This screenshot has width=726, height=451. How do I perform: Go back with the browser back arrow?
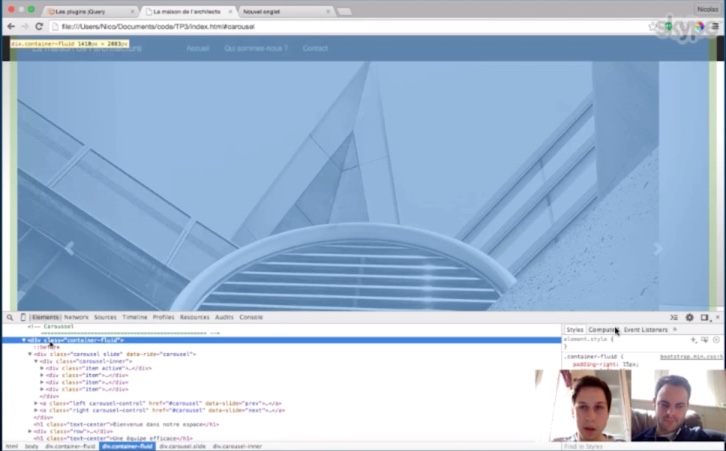11,26
